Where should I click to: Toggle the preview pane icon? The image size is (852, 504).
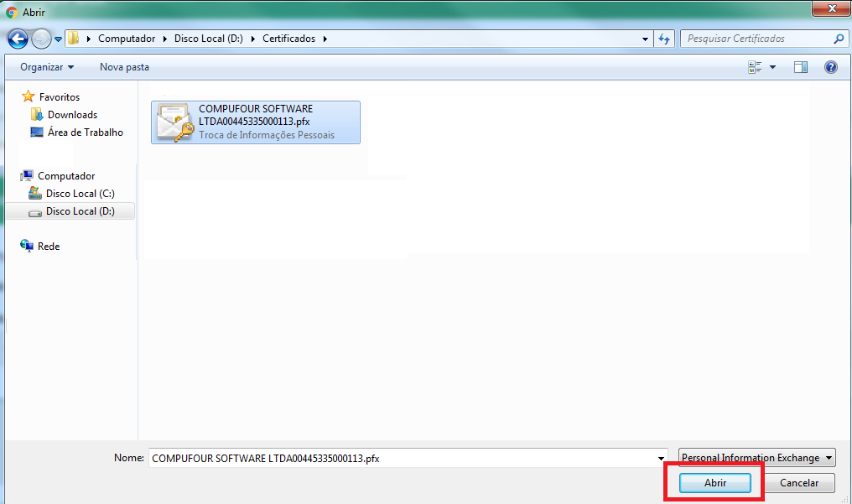coord(801,67)
